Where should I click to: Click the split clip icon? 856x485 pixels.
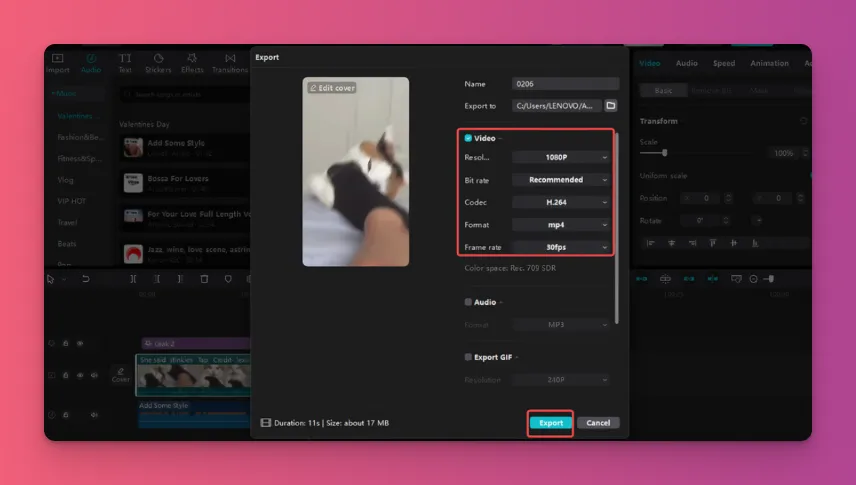click(133, 279)
